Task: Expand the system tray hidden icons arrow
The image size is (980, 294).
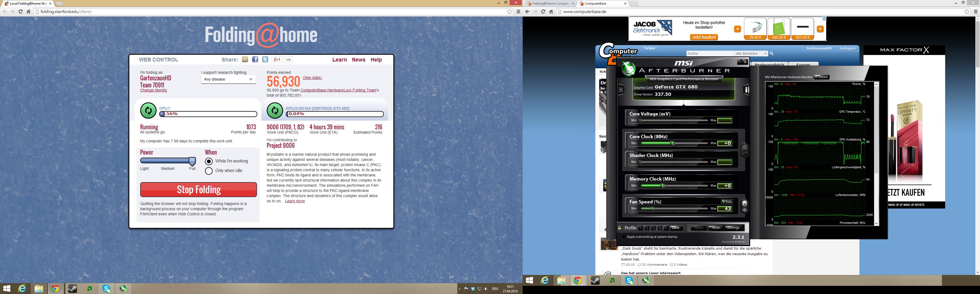Action: [x=460, y=289]
